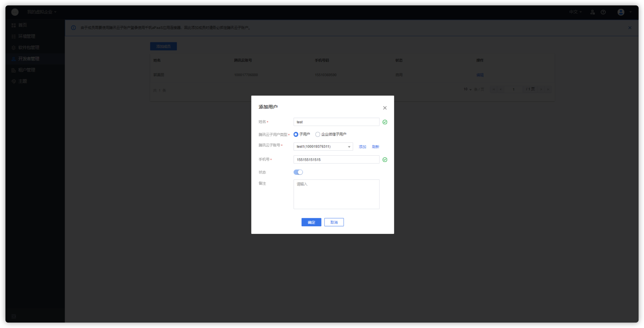Viewport: 644px width, 328px height.
Task: Select the 企业微信子用户 radio option
Action: pyautogui.click(x=318, y=134)
